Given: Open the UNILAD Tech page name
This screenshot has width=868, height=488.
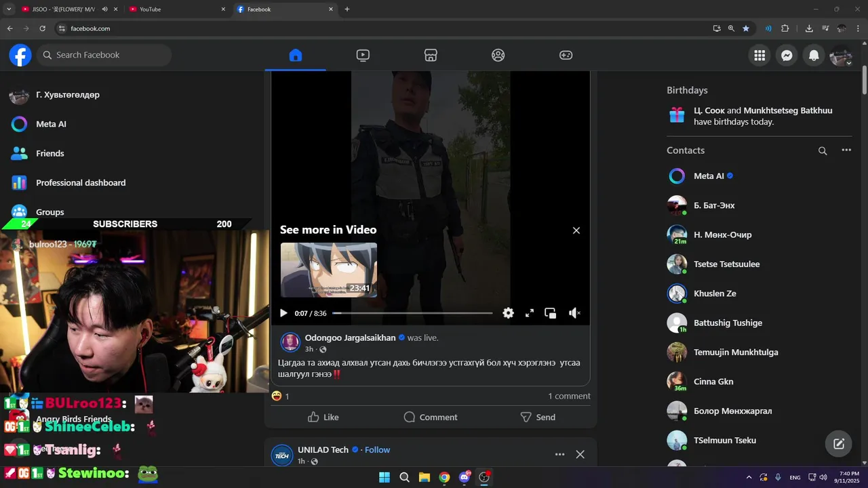Looking at the screenshot, I should point(323,450).
